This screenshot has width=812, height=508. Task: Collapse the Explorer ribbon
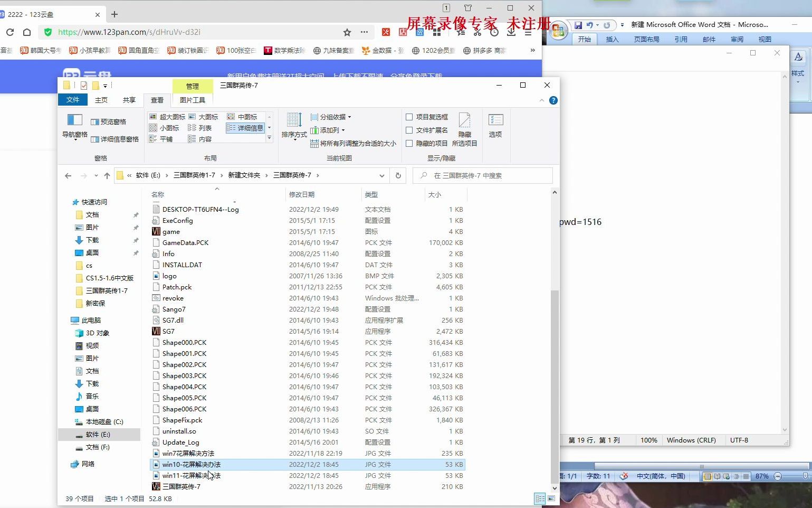tap(541, 100)
